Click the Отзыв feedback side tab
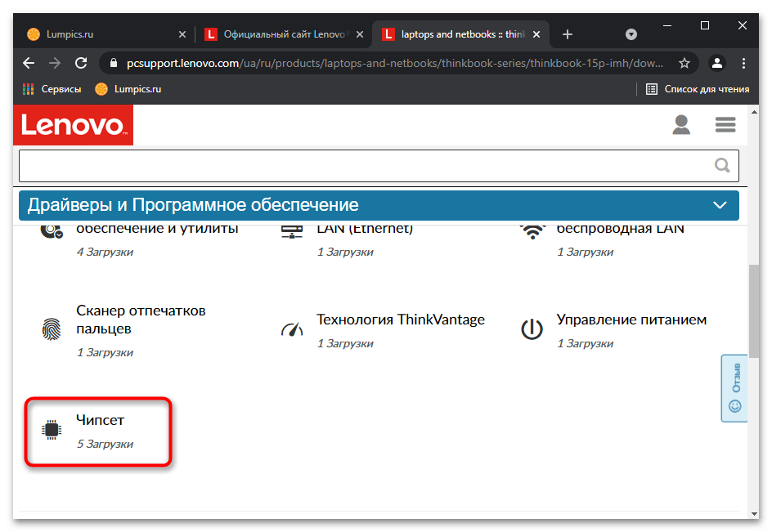The image size is (772, 532). tap(734, 388)
